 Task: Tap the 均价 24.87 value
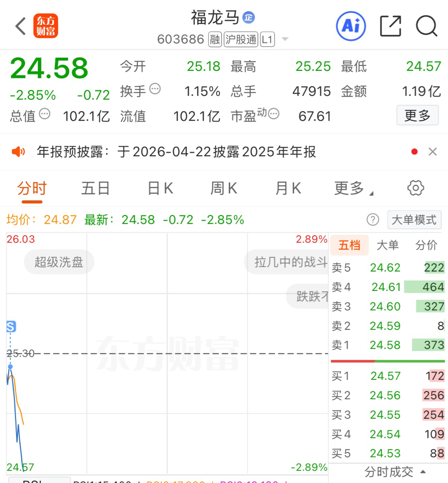point(60,220)
